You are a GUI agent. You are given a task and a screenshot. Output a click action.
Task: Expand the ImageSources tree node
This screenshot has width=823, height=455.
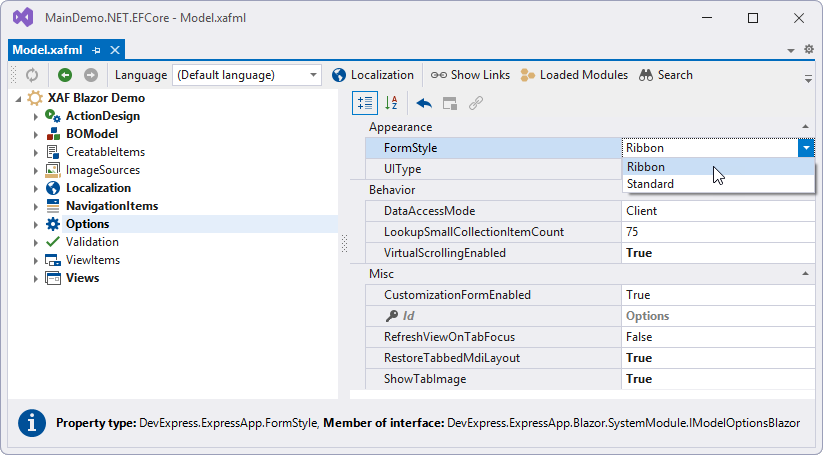(35, 171)
